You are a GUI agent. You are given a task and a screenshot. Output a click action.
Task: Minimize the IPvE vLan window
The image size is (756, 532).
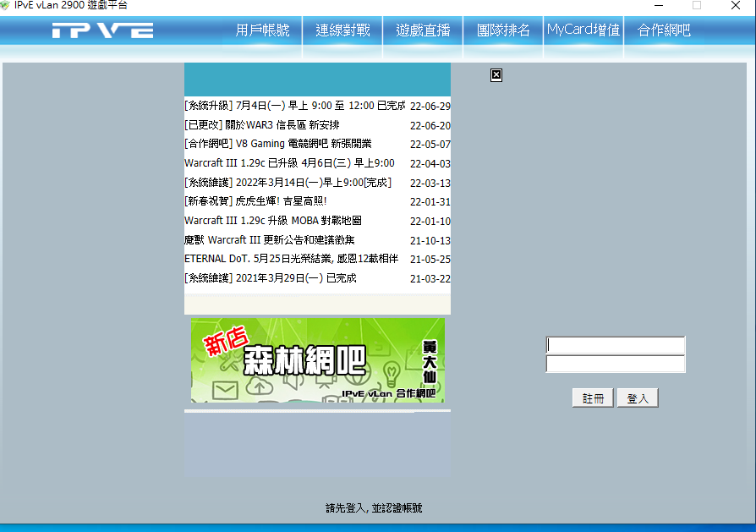659,5
